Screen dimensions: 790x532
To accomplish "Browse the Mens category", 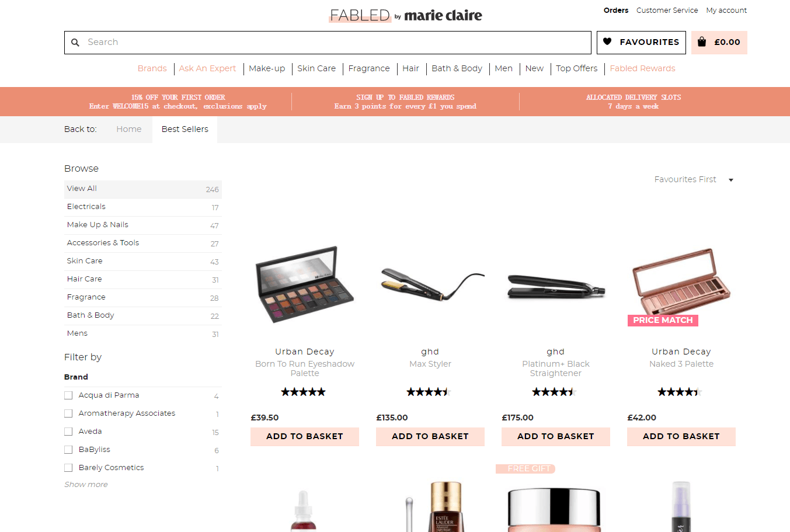I will (x=143, y=334).
